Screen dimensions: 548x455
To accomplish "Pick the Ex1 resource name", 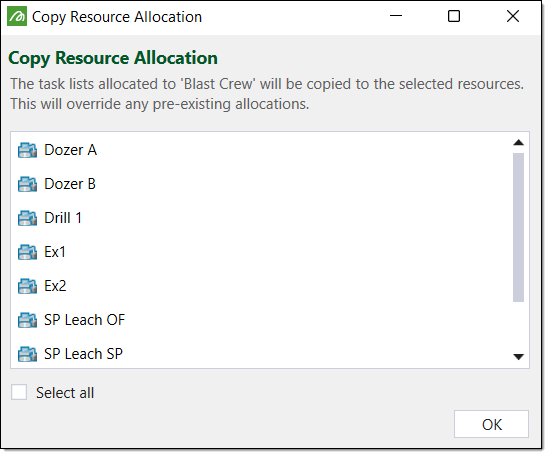I will click(x=55, y=252).
